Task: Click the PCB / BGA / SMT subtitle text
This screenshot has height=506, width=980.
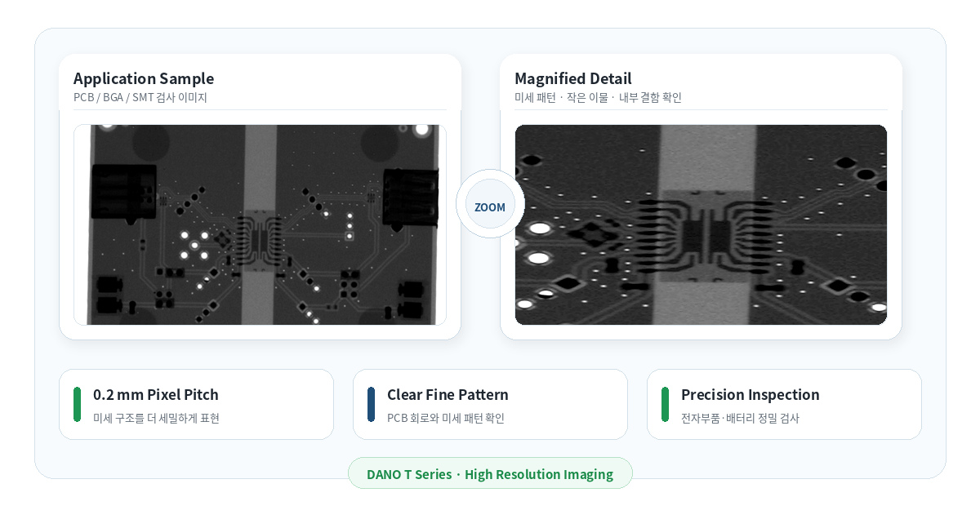Action: point(140,97)
